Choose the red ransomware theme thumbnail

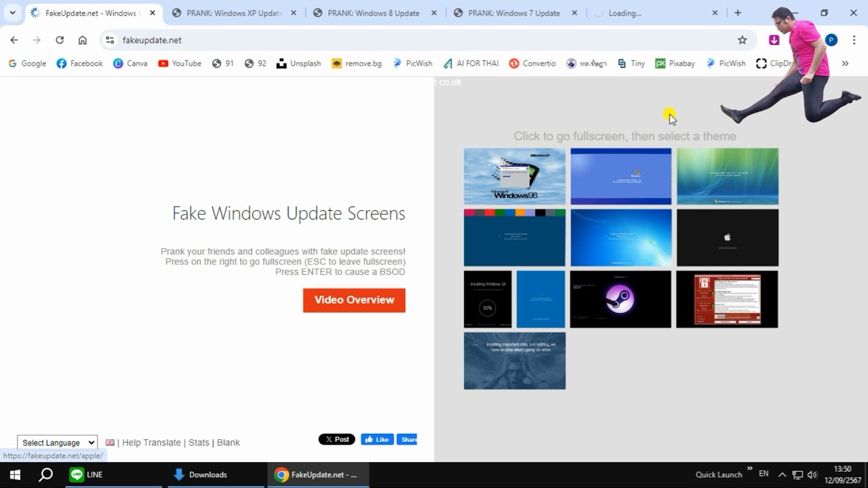coord(727,300)
